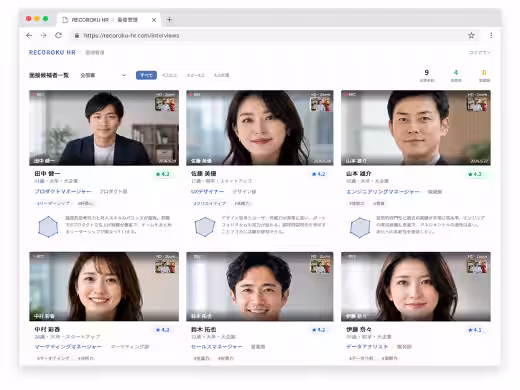Click the REC indicator on 山本 雄介's video
Screen dimensions: 520x390
tap(351, 95)
